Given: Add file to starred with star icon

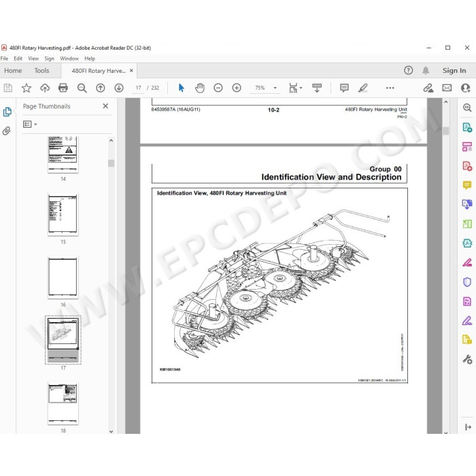Looking at the screenshot, I should (x=27, y=88).
